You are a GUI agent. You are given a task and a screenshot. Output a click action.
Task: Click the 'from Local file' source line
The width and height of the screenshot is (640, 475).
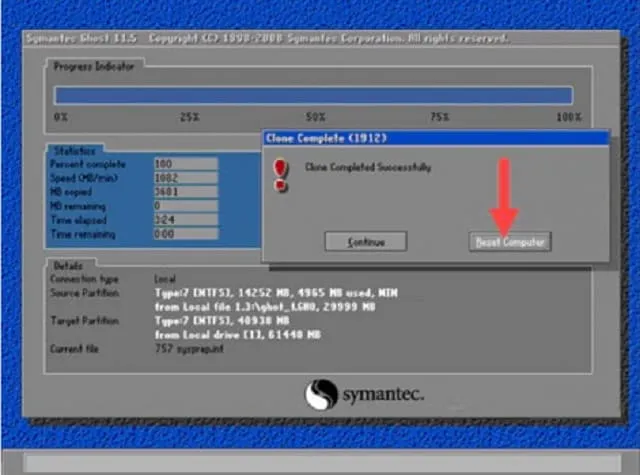tap(265, 307)
